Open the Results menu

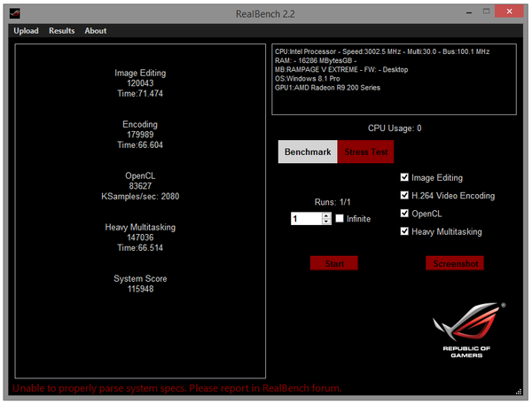(61, 31)
